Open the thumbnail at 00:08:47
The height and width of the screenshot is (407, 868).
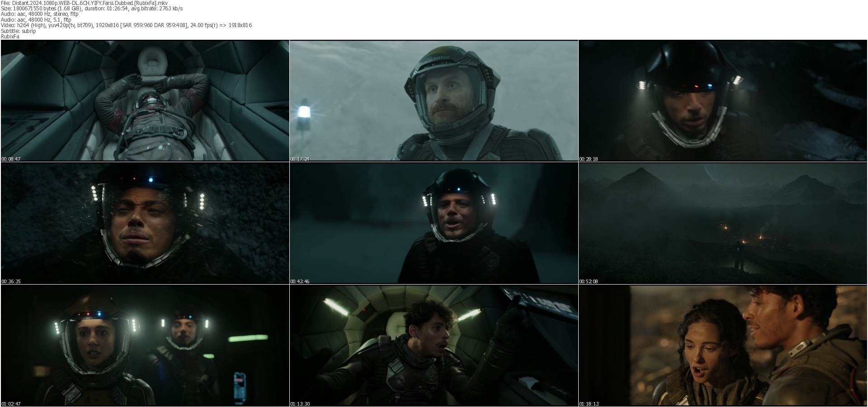(145, 101)
